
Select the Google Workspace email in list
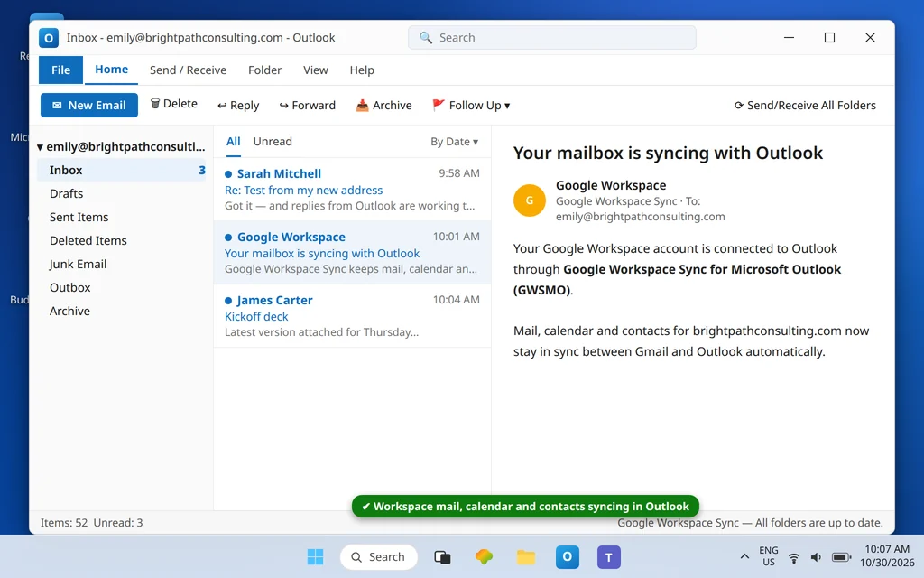coord(353,253)
